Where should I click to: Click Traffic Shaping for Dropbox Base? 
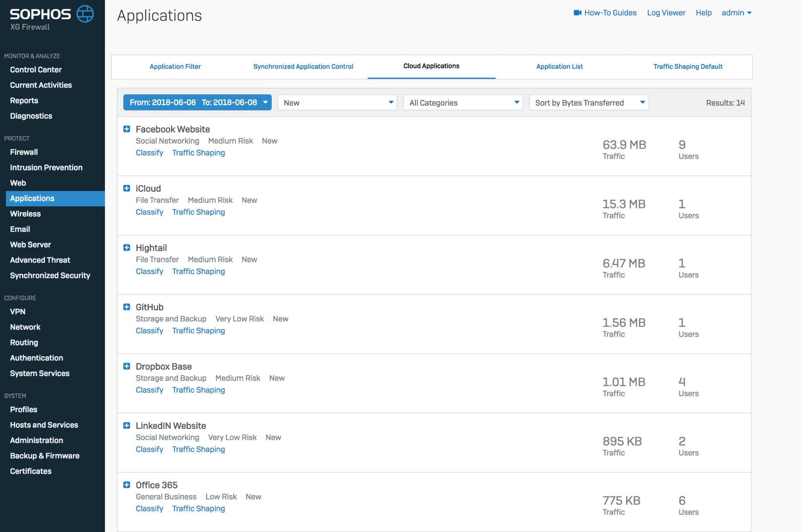coord(199,390)
